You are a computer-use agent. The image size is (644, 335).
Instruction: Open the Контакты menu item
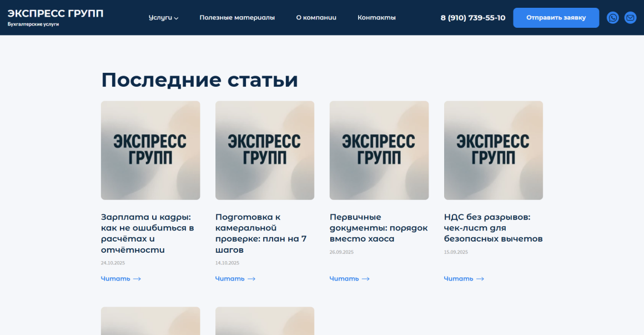(376, 18)
